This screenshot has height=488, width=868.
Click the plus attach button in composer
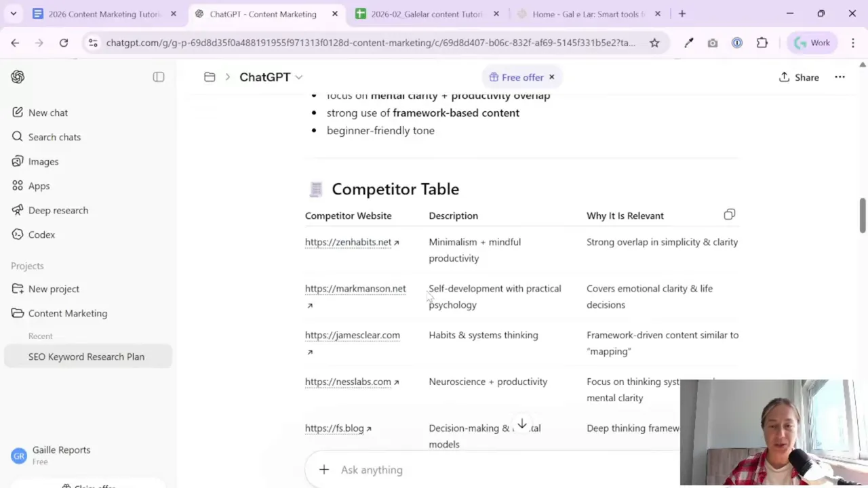(x=324, y=470)
